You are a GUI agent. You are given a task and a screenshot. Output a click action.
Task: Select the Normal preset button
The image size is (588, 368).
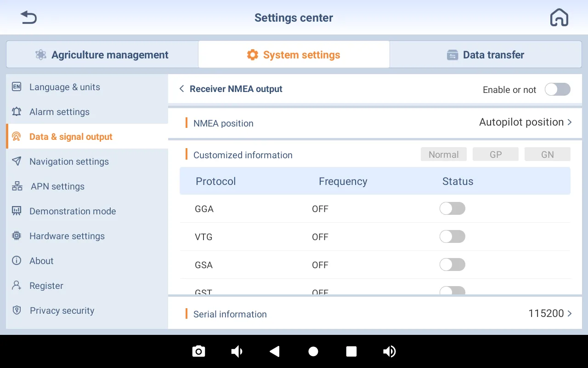(x=443, y=155)
